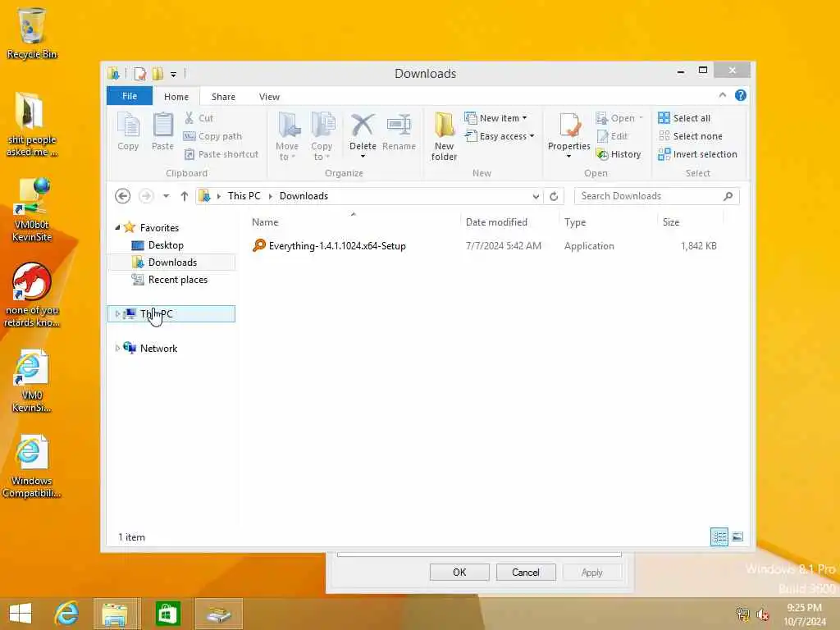
Task: Select This PC in the navigation pane
Action: [171, 313]
